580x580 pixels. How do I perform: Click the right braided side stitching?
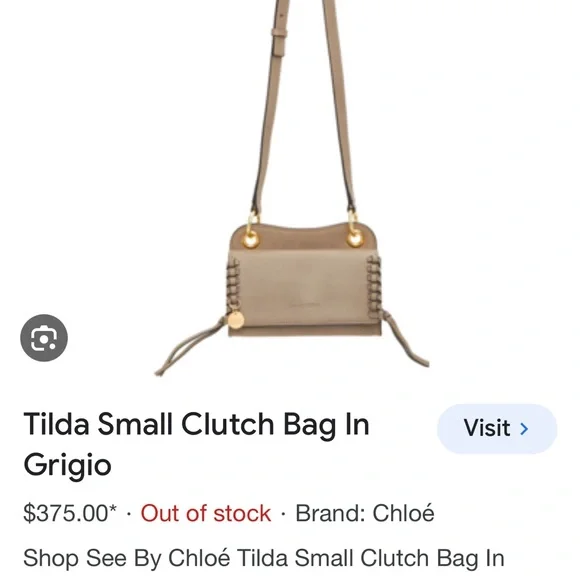(374, 285)
